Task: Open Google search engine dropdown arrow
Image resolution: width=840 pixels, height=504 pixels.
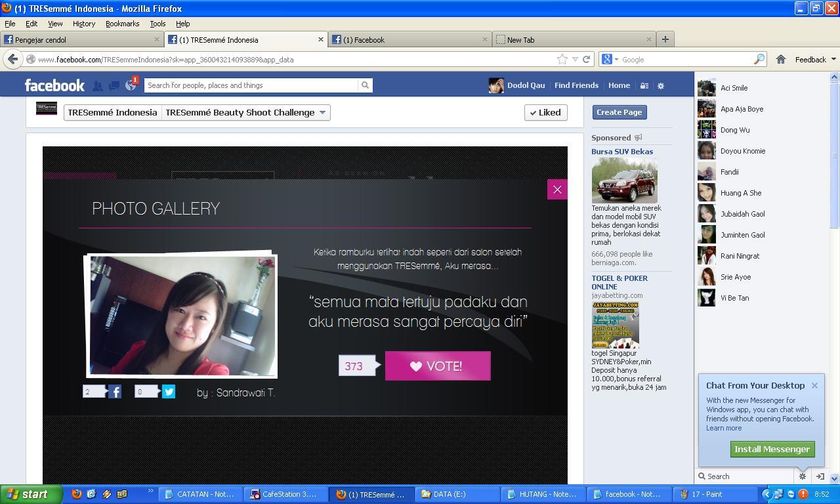Action: [616, 60]
